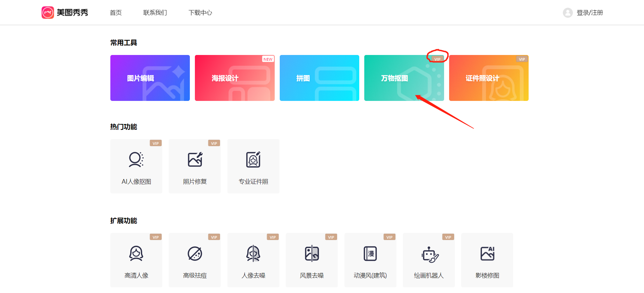Go to the 首页 home menu item
This screenshot has height=293, width=644.
coord(116,13)
